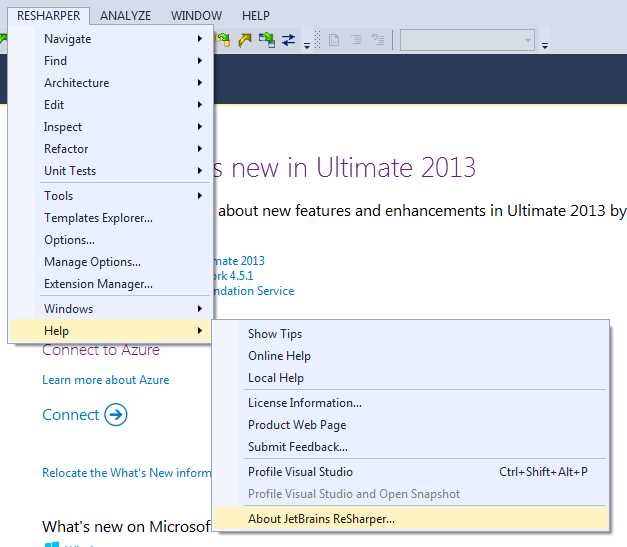Expand the Tools submenu

[110, 196]
